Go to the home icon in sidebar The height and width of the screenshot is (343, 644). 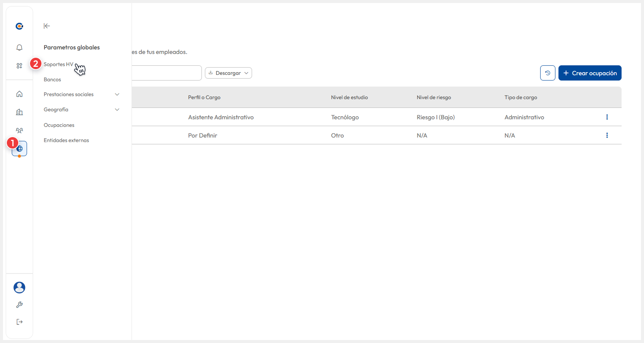pos(19,94)
